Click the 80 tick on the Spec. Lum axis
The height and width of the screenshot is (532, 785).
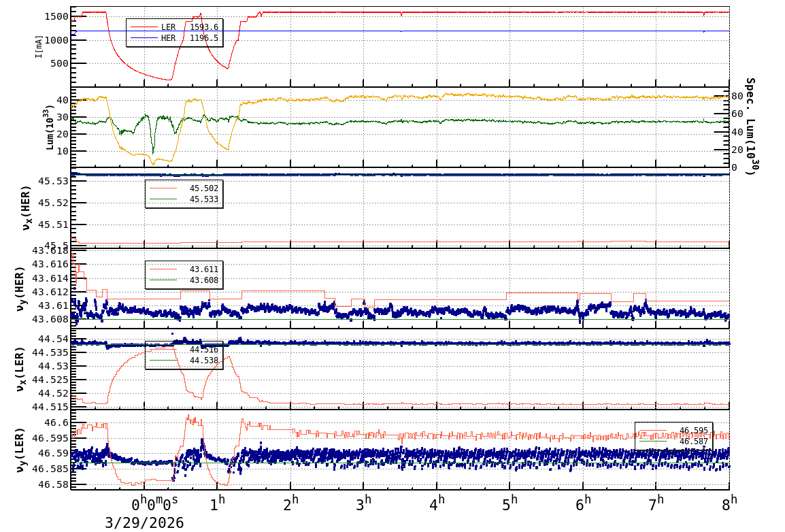(x=737, y=96)
